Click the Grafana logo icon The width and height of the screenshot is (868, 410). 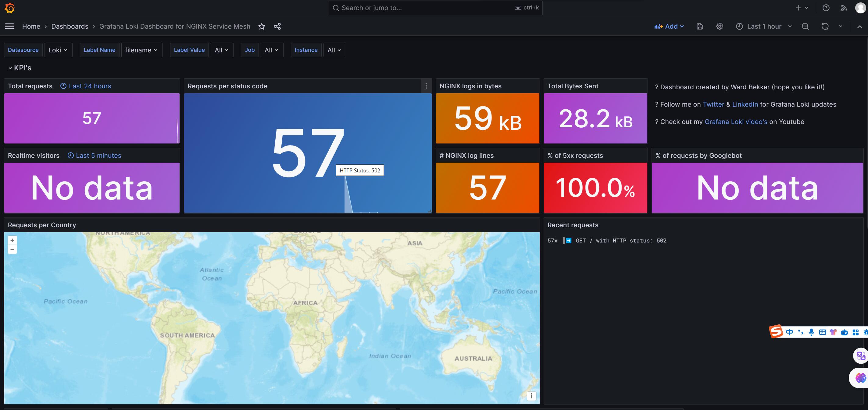10,8
